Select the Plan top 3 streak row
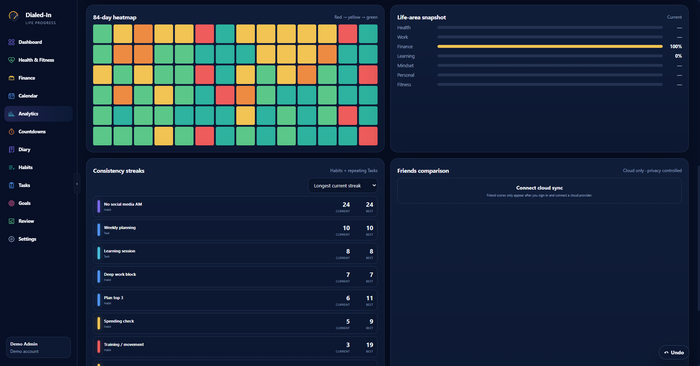700x366 pixels. (x=235, y=300)
